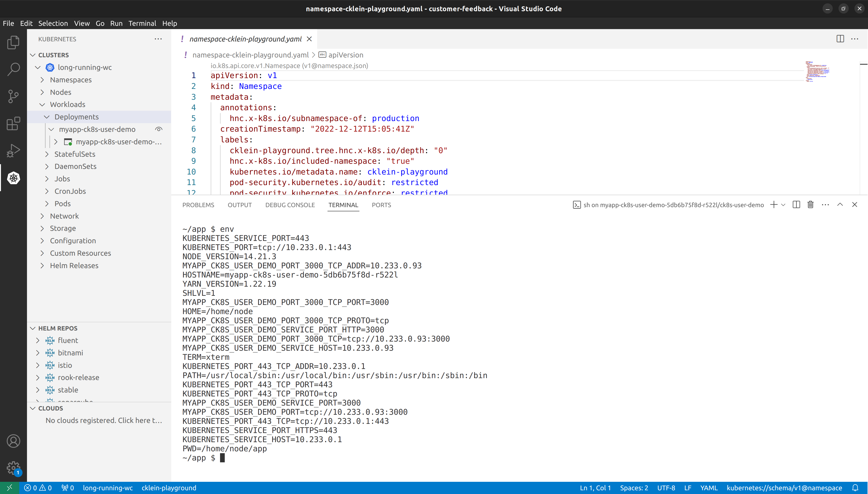Split the editor to the right
Screen dimensions: 868x494
coord(840,39)
